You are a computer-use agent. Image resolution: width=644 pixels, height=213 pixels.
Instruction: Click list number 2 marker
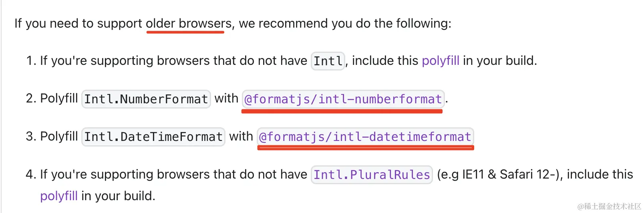(x=31, y=98)
